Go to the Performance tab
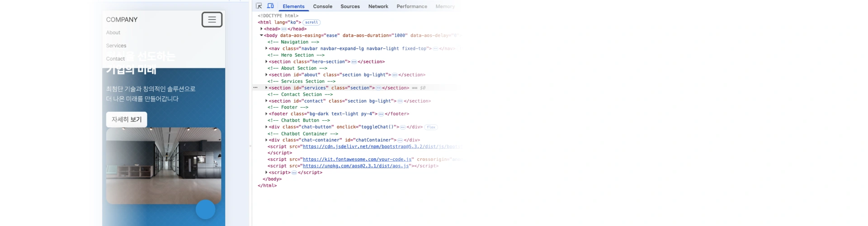Image resolution: width=868 pixels, height=226 pixels. click(x=412, y=6)
